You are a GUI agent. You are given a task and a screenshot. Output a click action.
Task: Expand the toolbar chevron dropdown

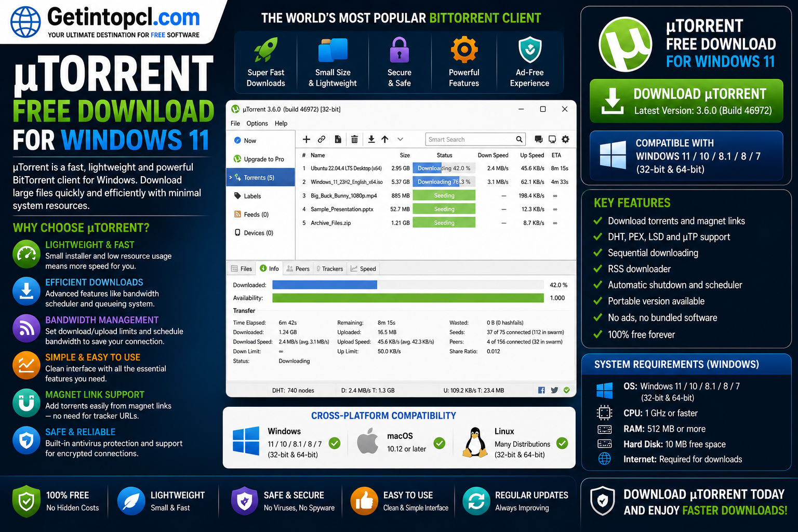click(400, 139)
